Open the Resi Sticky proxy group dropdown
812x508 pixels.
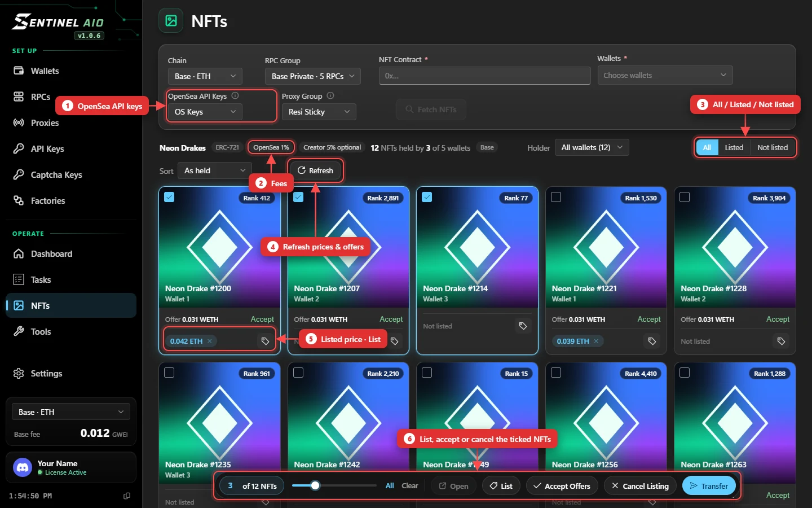pyautogui.click(x=319, y=112)
